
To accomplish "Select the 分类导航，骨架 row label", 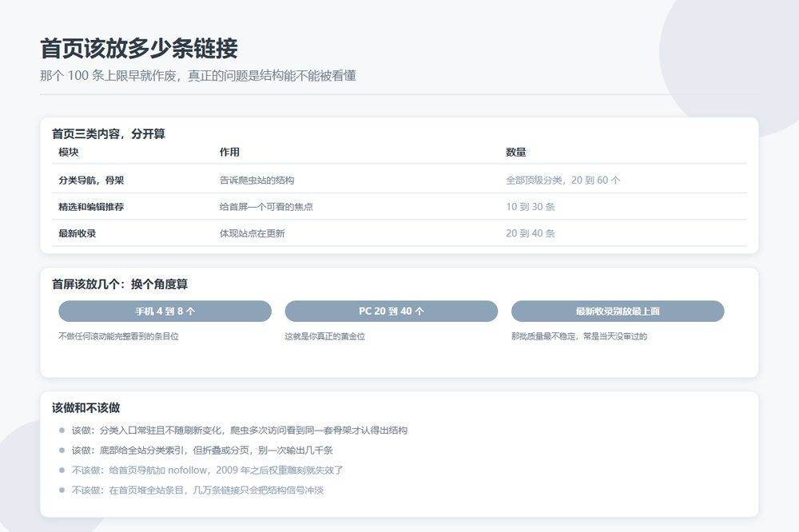I will [x=91, y=181].
